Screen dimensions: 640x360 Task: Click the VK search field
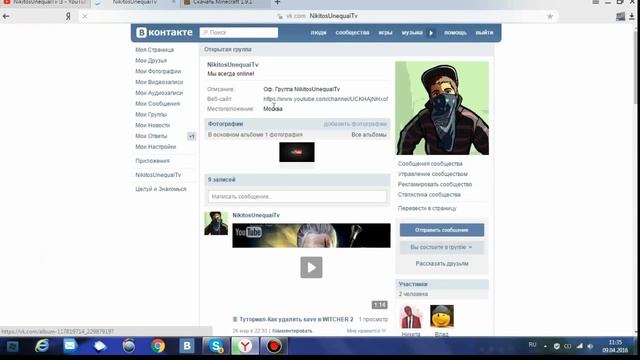point(239,33)
